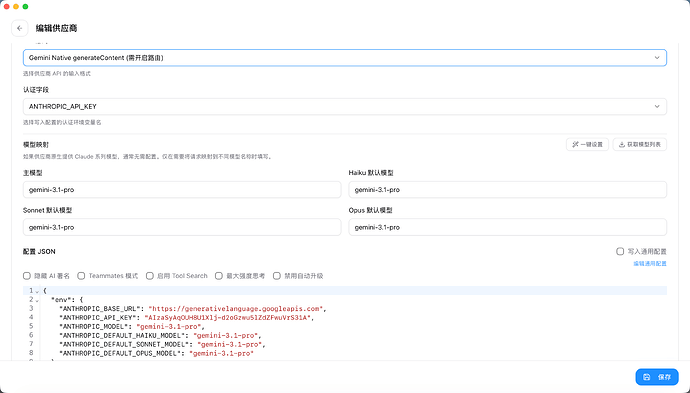Focus the Opus default model input
Image resolution: width=690 pixels, height=393 pixels.
(x=507, y=227)
